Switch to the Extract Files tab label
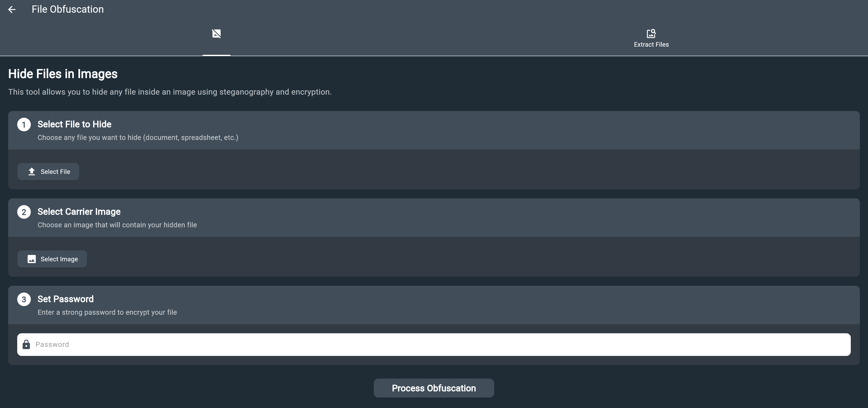This screenshot has height=408, width=868. pyautogui.click(x=651, y=44)
